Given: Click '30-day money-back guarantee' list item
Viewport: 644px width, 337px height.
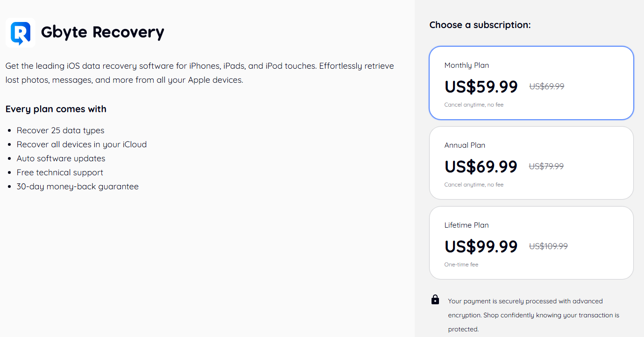Looking at the screenshot, I should click(x=78, y=186).
